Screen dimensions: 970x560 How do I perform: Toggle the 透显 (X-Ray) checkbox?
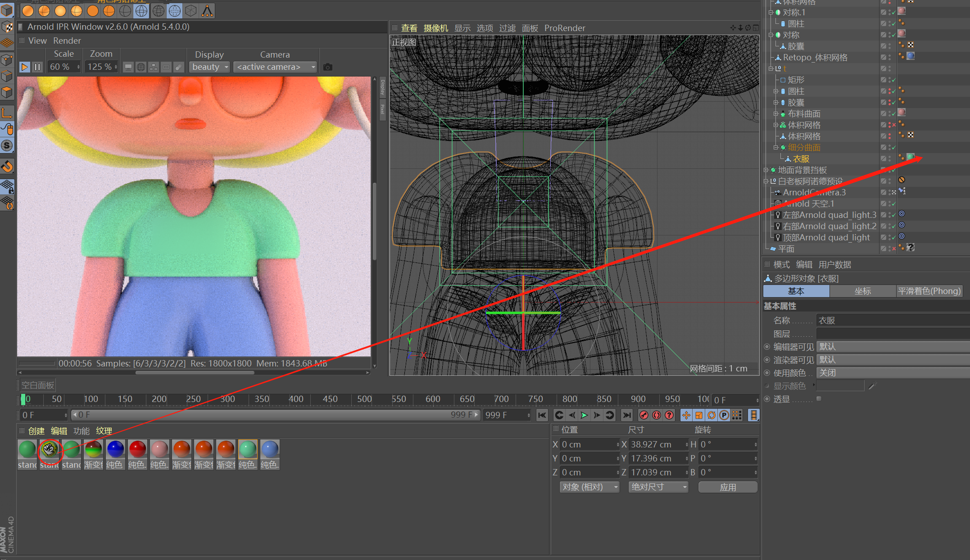click(x=819, y=399)
